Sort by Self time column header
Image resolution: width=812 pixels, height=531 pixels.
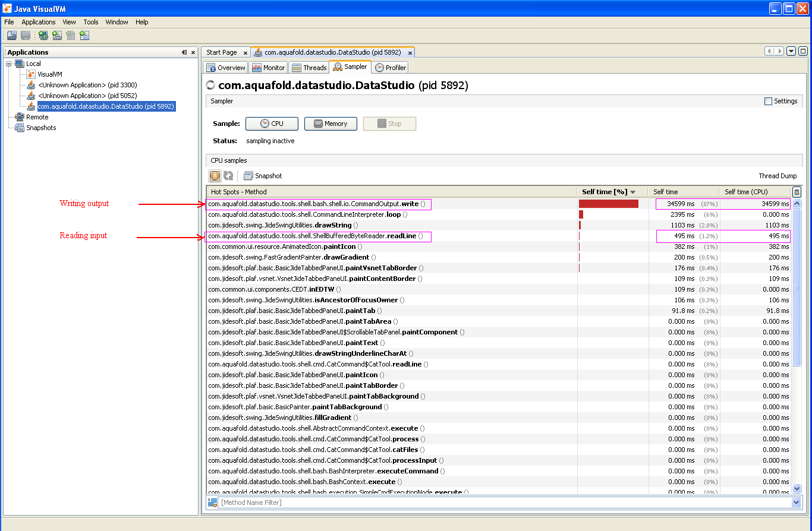pos(684,192)
